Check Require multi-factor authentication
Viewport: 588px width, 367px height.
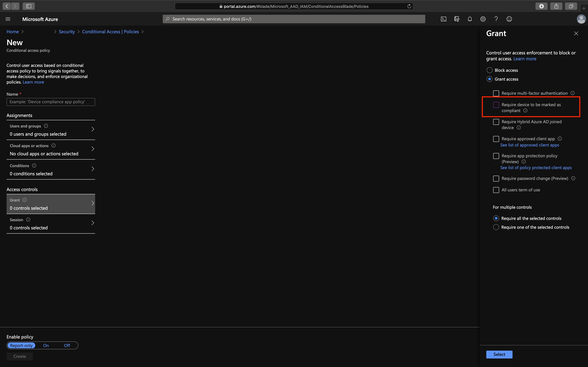(x=496, y=93)
